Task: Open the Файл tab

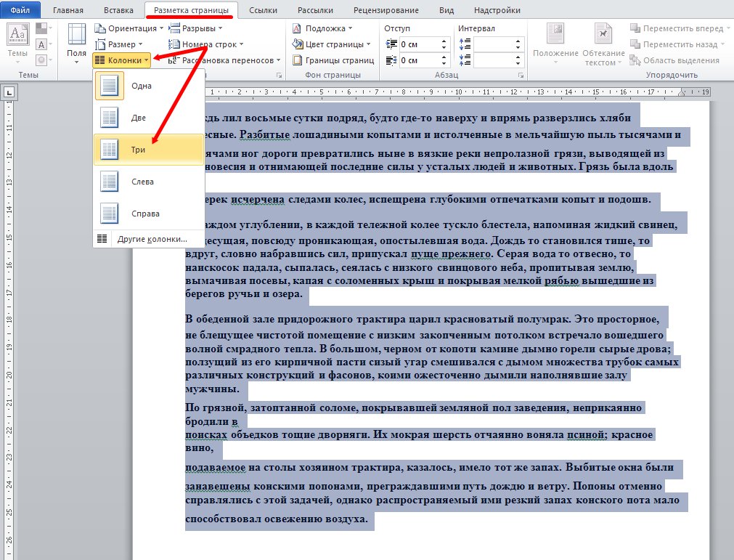Action: click(x=20, y=10)
